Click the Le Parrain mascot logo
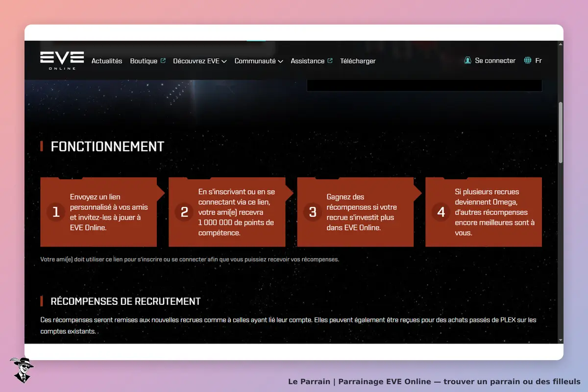The image size is (588, 392). pos(22,370)
